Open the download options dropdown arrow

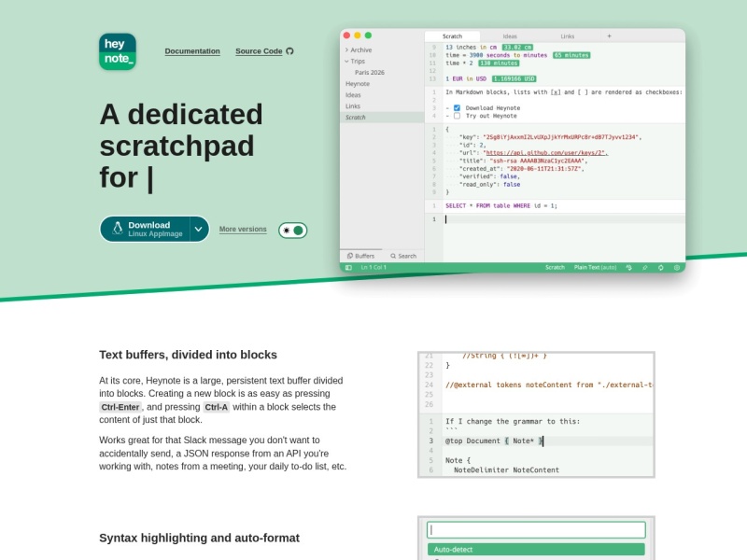(x=199, y=229)
